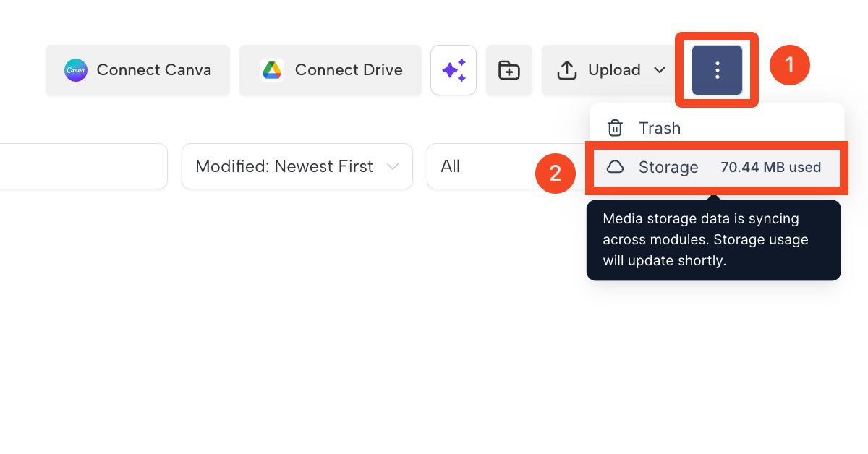Click the Google Drive logo icon
Image resolution: width=868 pixels, height=454 pixels.
tap(272, 70)
